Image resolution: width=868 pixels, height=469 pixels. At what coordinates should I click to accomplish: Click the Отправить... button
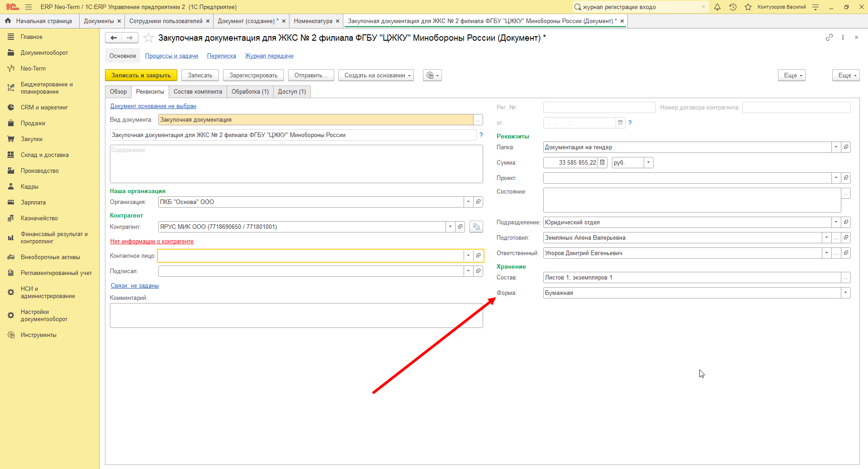[x=311, y=75]
